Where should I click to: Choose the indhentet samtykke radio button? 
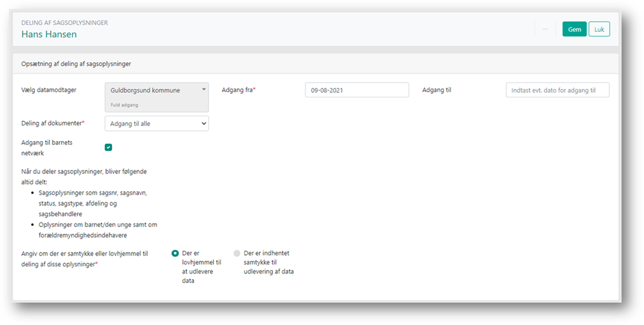(237, 253)
